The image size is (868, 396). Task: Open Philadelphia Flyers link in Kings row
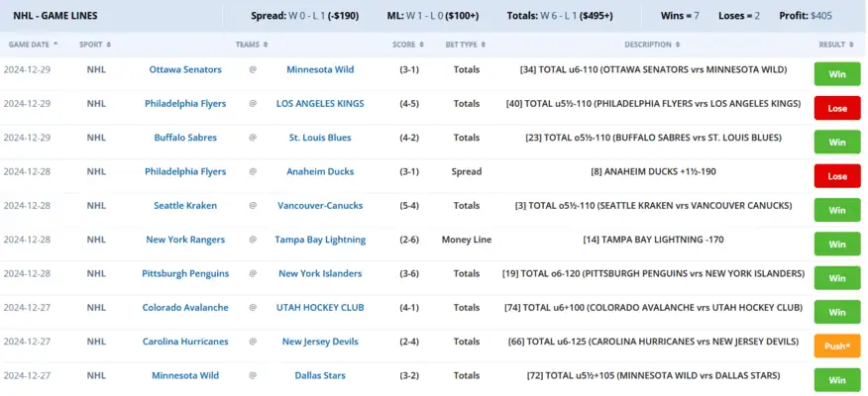pos(185,103)
